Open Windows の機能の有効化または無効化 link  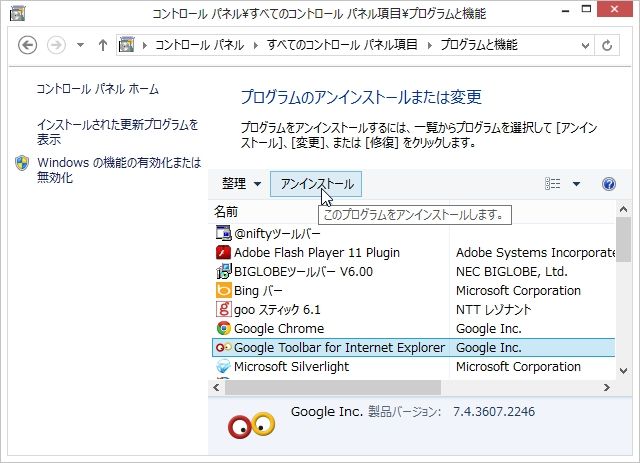pyautogui.click(x=119, y=169)
